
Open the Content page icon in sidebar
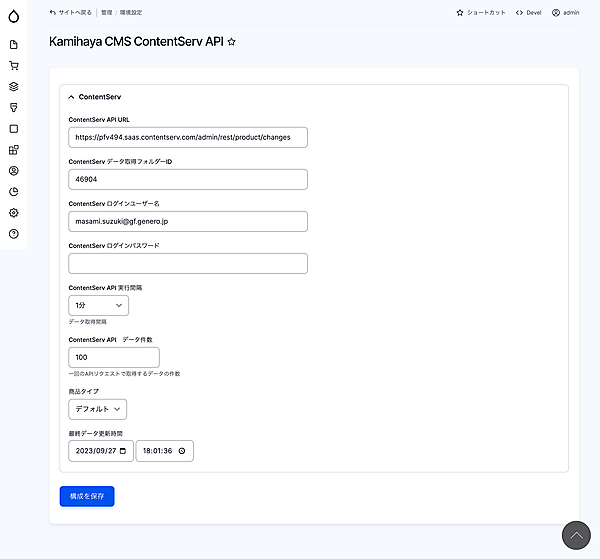pos(13,44)
